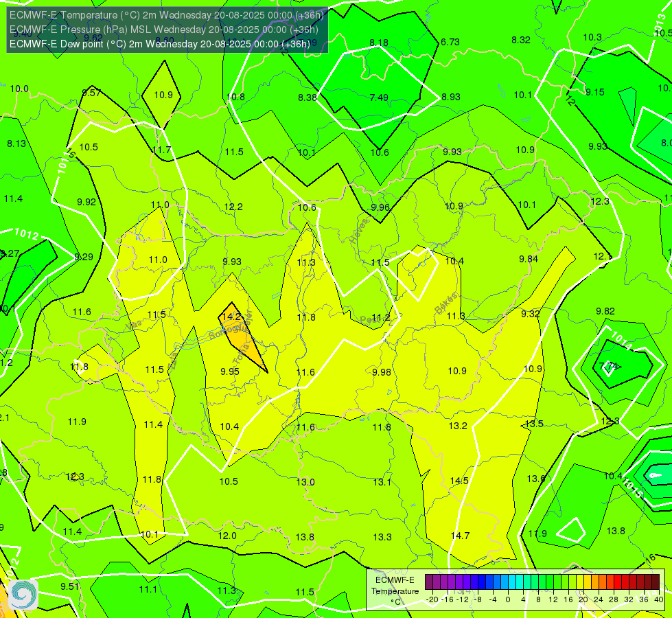Select the ECMWF-E Dew point 2m layer label
The width and height of the screenshot is (672, 618).
[159, 44]
